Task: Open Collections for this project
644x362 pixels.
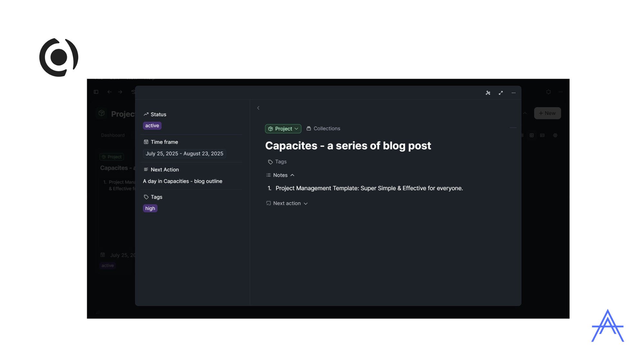Action: (323, 128)
